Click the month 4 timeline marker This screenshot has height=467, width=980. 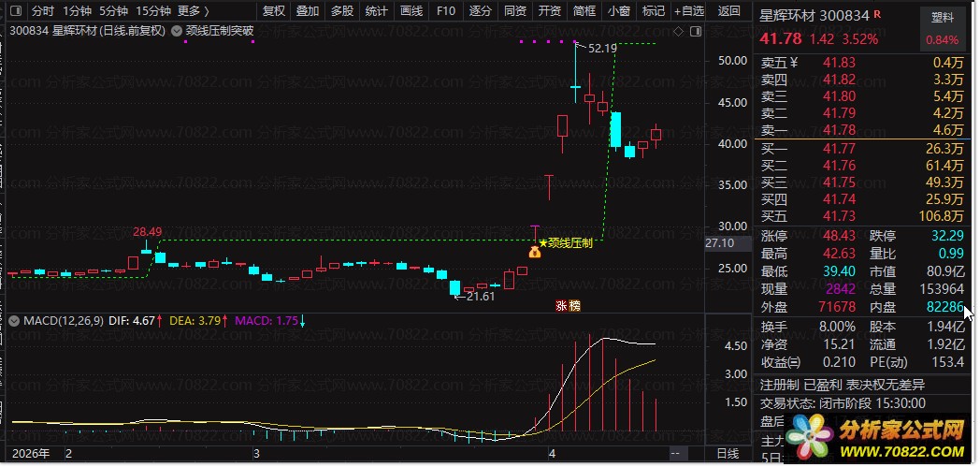(x=552, y=453)
